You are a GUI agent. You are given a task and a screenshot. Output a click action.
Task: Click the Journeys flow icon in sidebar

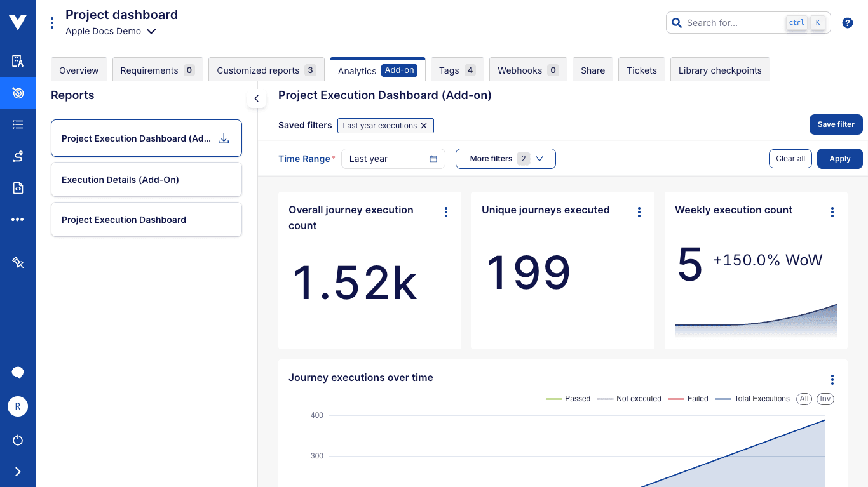(x=17, y=156)
